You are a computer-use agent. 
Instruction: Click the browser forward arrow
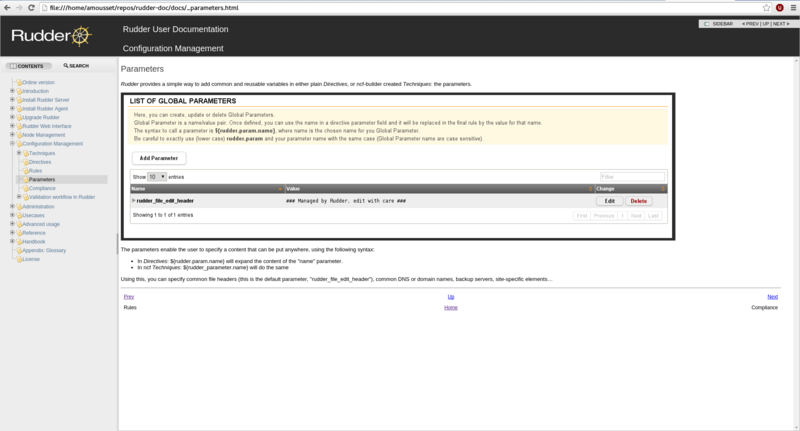coord(19,8)
